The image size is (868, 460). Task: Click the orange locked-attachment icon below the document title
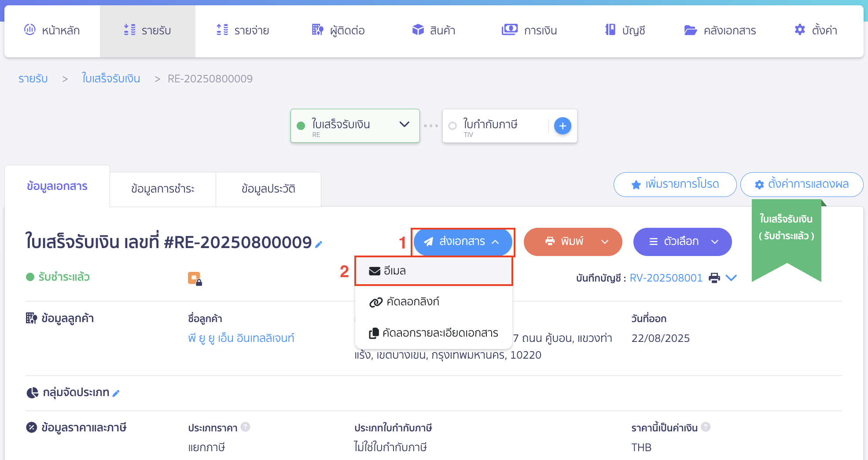pyautogui.click(x=195, y=278)
